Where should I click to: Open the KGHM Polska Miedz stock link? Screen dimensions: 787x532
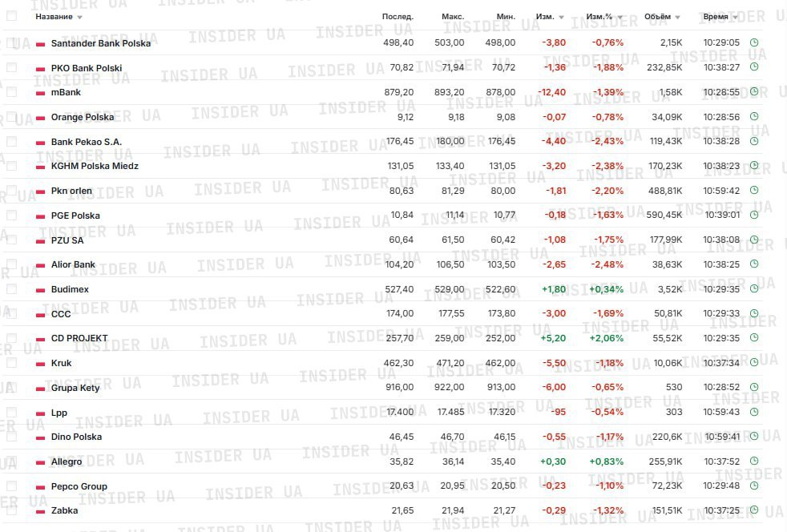(x=95, y=166)
